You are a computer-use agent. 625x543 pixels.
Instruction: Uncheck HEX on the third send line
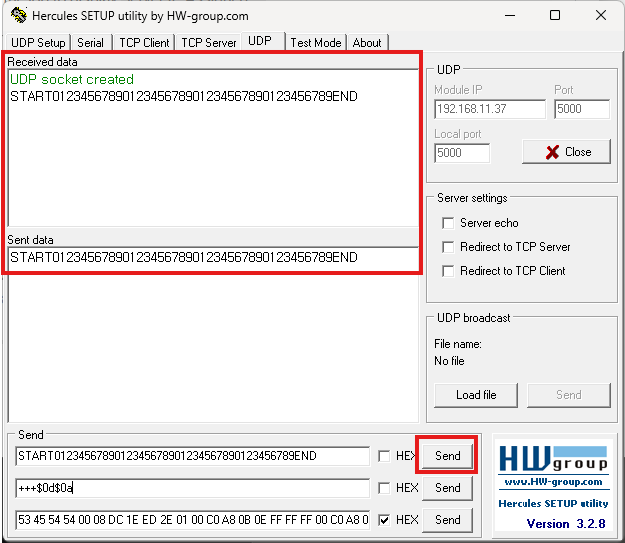(385, 520)
